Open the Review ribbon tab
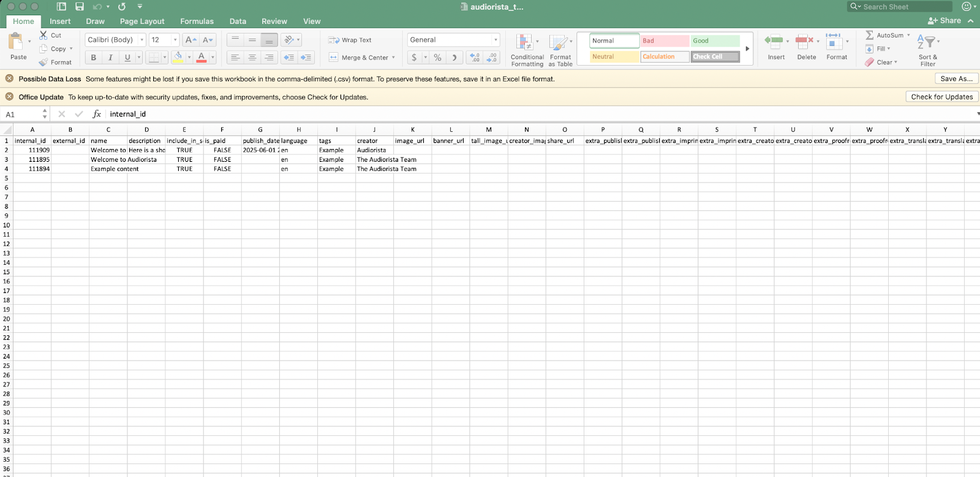The height and width of the screenshot is (477, 980). click(x=274, y=21)
